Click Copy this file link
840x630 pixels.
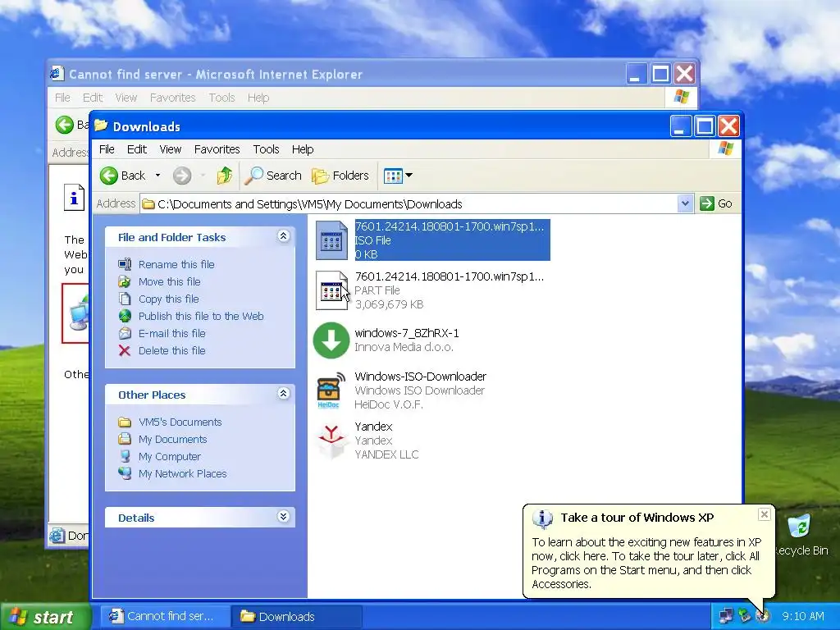[169, 299]
